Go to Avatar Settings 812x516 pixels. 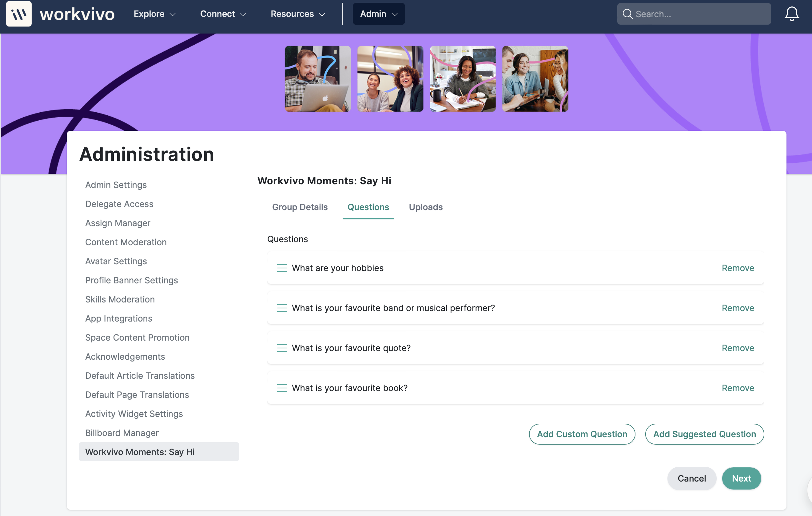(x=116, y=261)
